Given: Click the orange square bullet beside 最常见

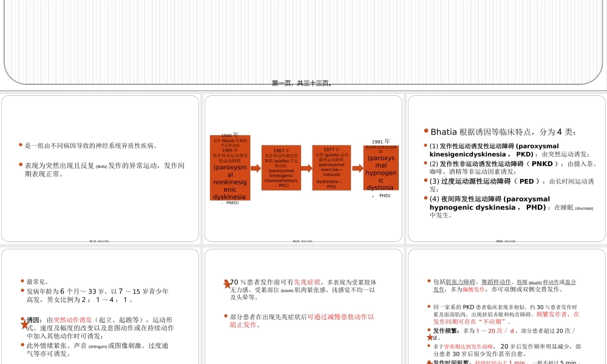Looking at the screenshot, I should (22, 281).
